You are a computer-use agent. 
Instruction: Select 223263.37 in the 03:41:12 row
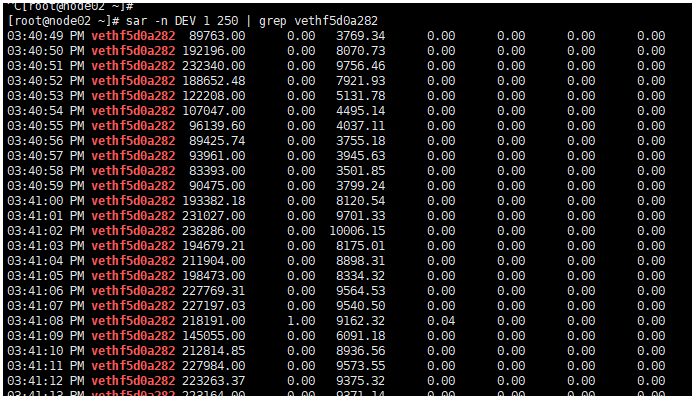pyautogui.click(x=214, y=381)
